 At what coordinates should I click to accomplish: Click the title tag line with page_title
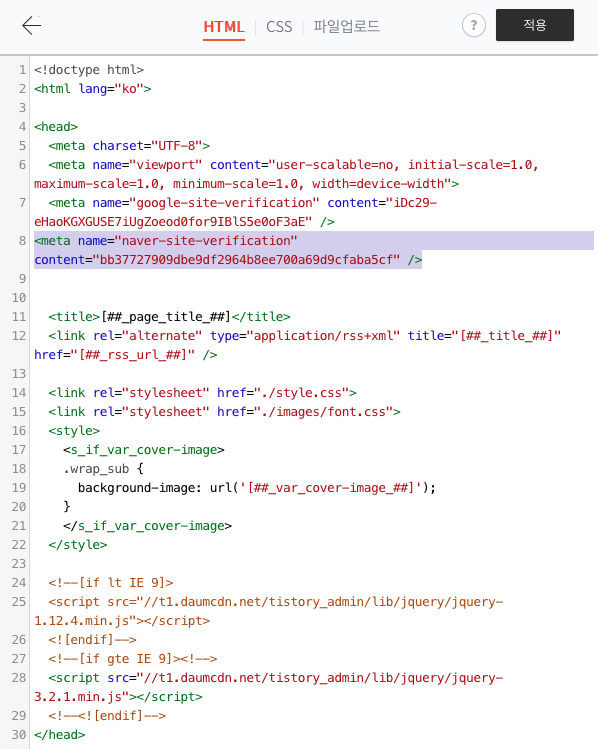pyautogui.click(x=169, y=317)
